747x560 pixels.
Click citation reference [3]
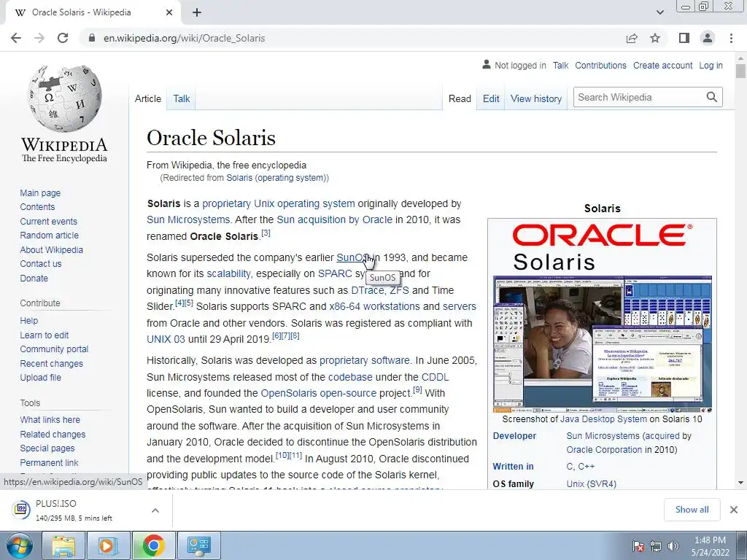266,233
